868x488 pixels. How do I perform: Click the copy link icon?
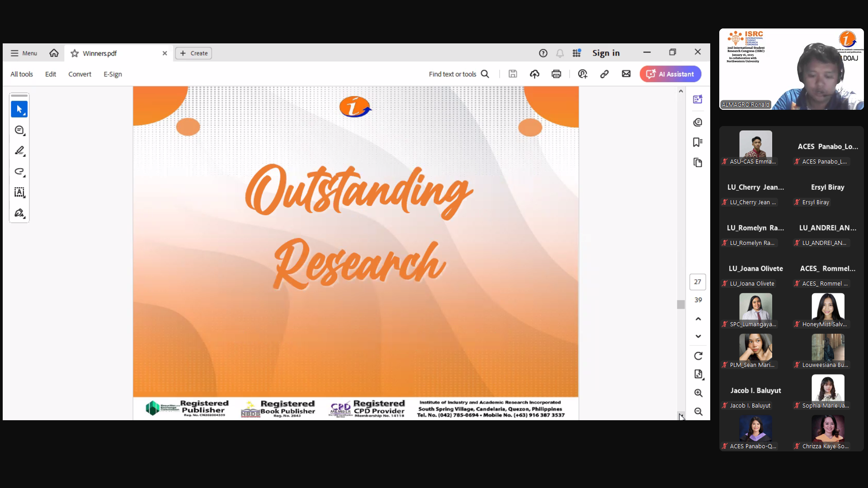604,74
